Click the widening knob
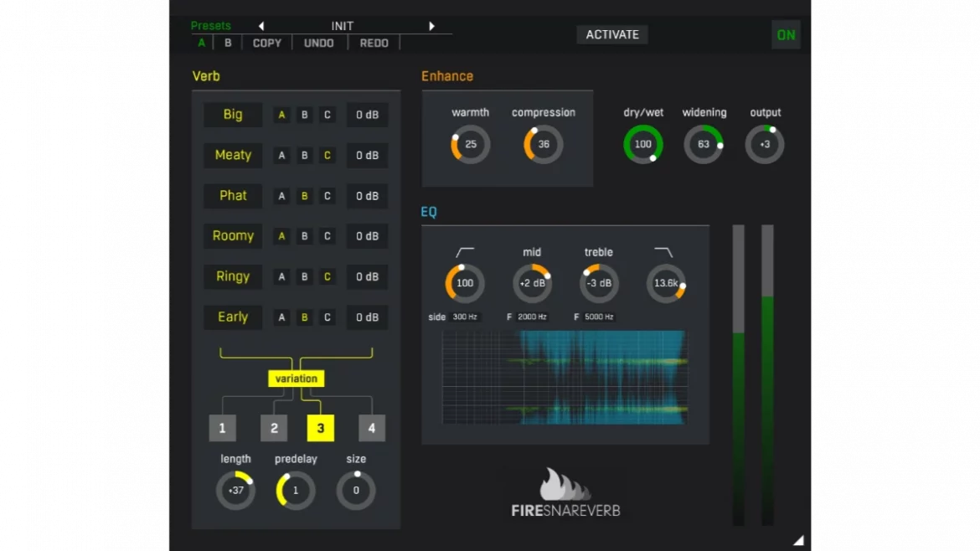The image size is (980, 551). [704, 144]
